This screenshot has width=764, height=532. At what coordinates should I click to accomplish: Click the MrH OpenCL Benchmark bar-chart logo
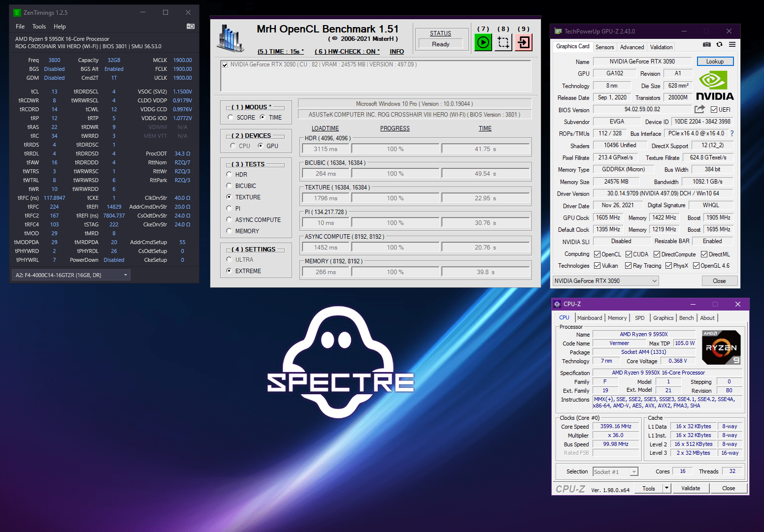coord(231,39)
